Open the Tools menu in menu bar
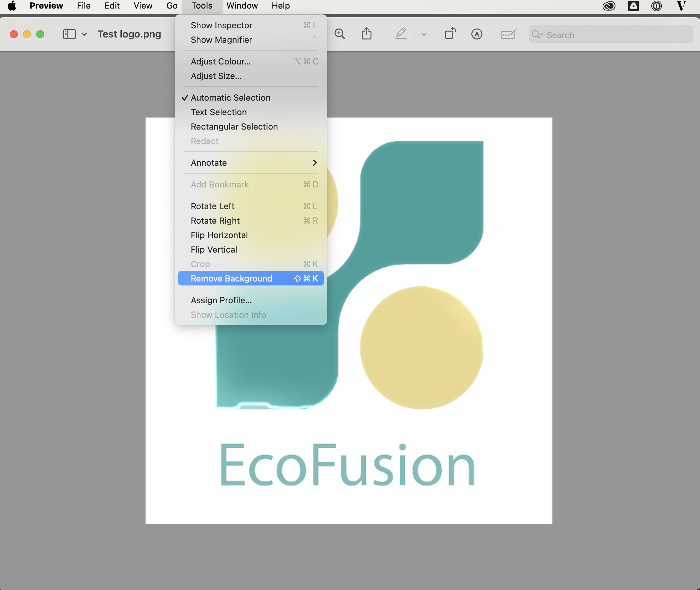Screen dimensions: 700x590 (x=201, y=6)
